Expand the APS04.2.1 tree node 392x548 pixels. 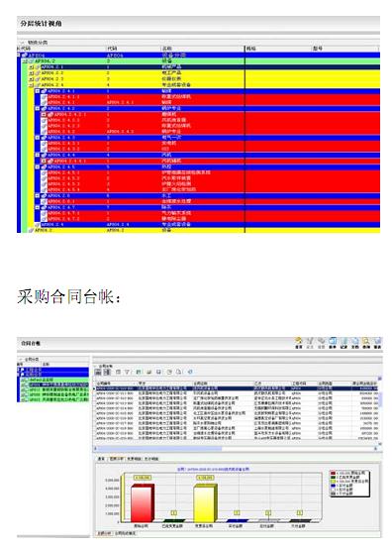click(x=31, y=67)
